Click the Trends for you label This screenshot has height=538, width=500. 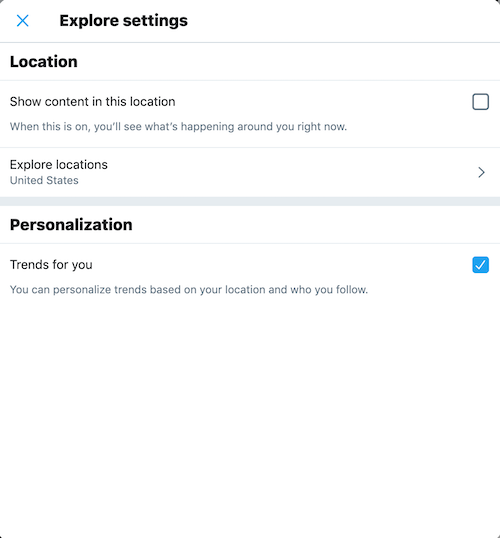(51, 265)
